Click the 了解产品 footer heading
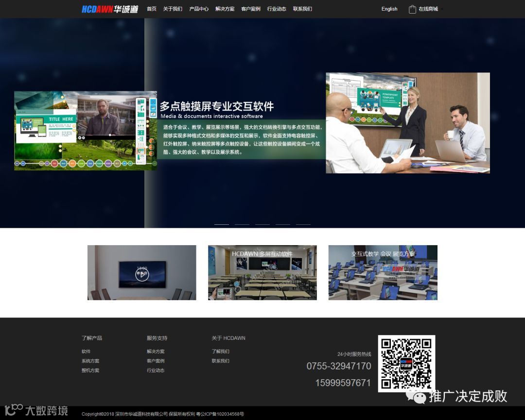Image resolution: width=525 pixels, height=420 pixels. pos(92,338)
